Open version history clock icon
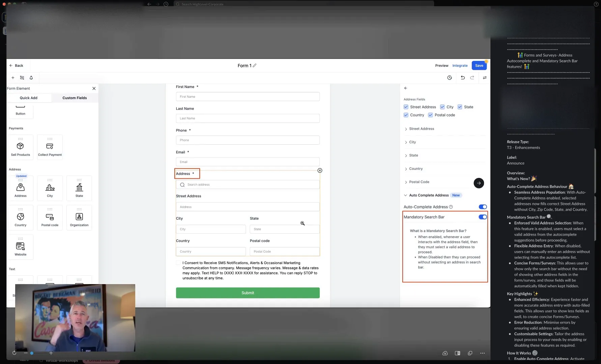601x364 pixels. [x=450, y=78]
